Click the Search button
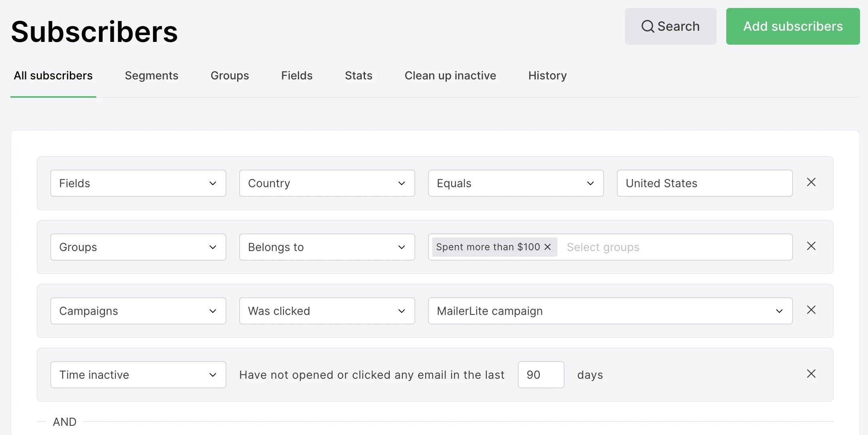This screenshot has width=868, height=435. [670, 26]
